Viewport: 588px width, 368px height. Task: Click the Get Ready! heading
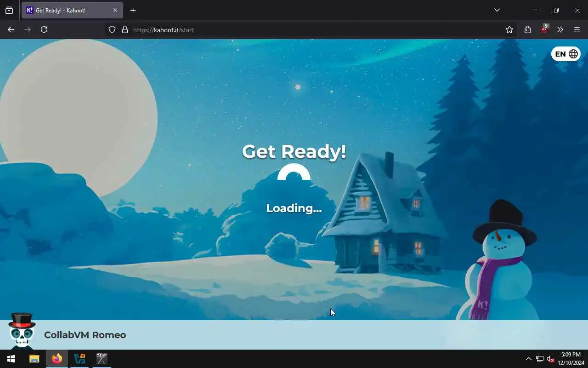(294, 151)
